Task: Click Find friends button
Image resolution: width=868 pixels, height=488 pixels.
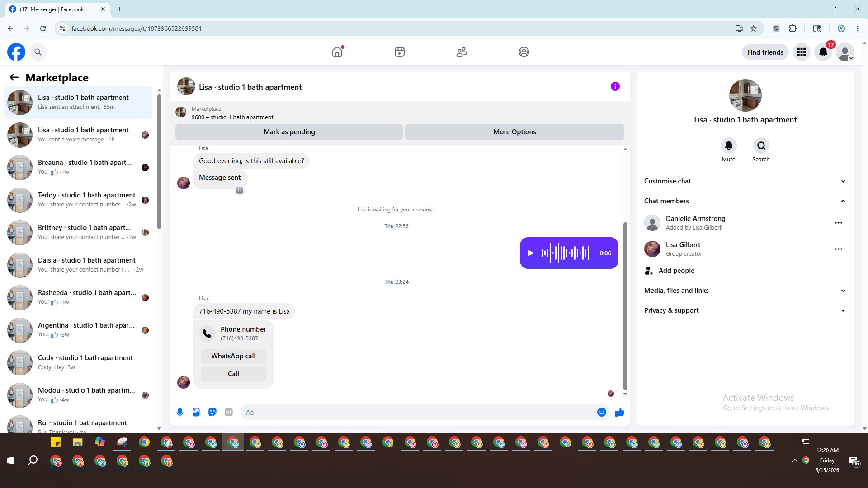Action: point(765,52)
